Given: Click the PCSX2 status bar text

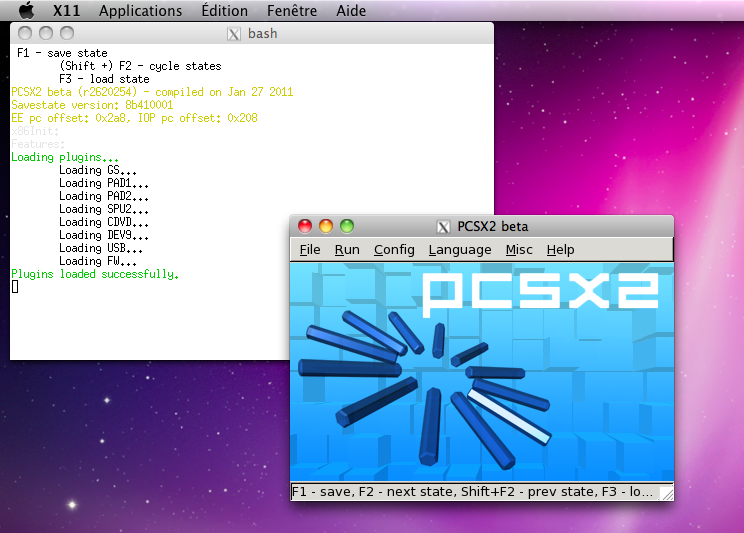Looking at the screenshot, I should pyautogui.click(x=472, y=492).
